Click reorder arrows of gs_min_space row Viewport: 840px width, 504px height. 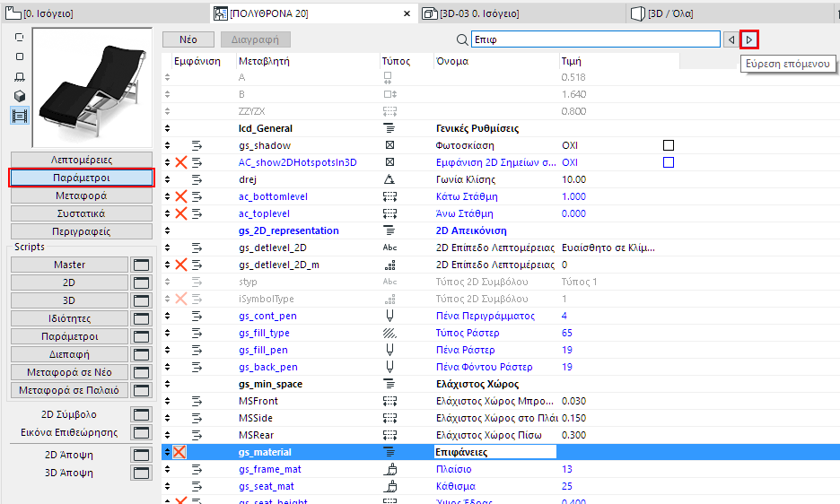167,384
